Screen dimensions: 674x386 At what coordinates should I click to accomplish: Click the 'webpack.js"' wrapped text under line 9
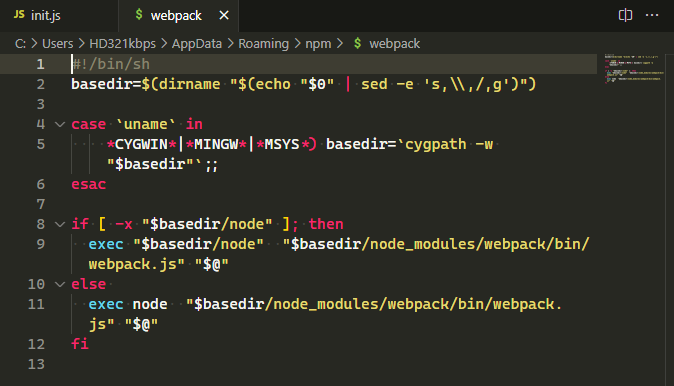click(x=137, y=264)
